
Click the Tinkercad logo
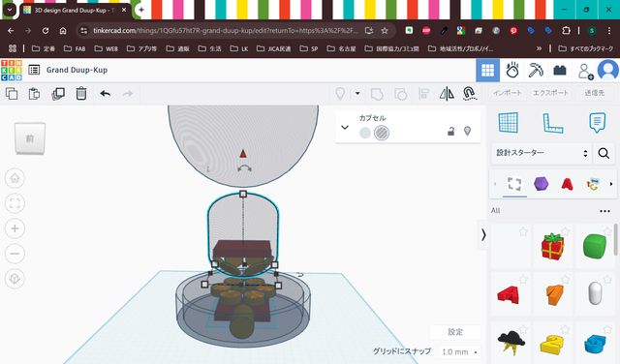tap(12, 71)
